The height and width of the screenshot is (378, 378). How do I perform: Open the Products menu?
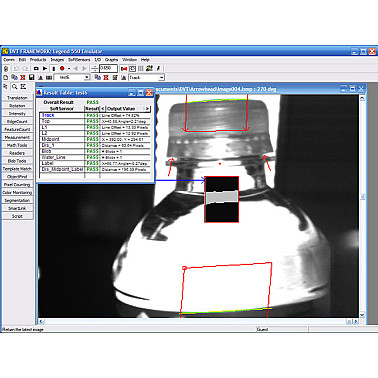(38, 60)
